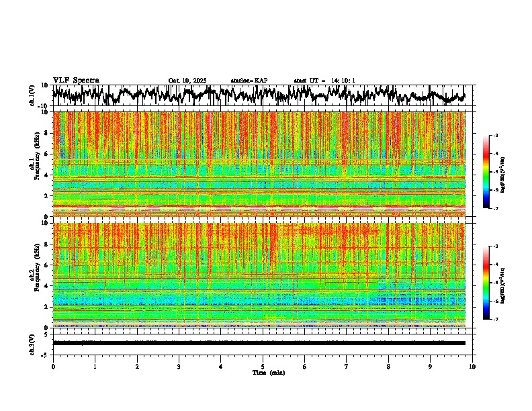Click the time-axis tick label "9"
This screenshot has width=532, height=411.
[x=430, y=367]
